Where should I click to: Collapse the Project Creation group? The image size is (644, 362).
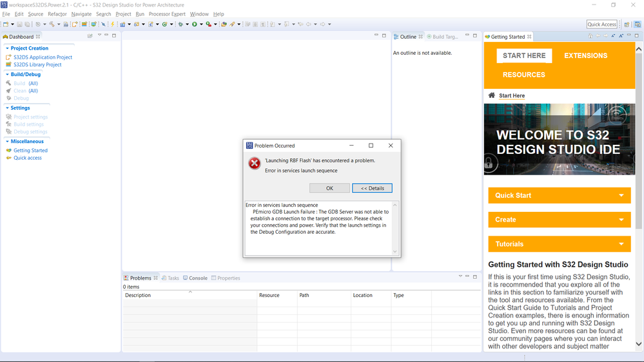point(7,48)
